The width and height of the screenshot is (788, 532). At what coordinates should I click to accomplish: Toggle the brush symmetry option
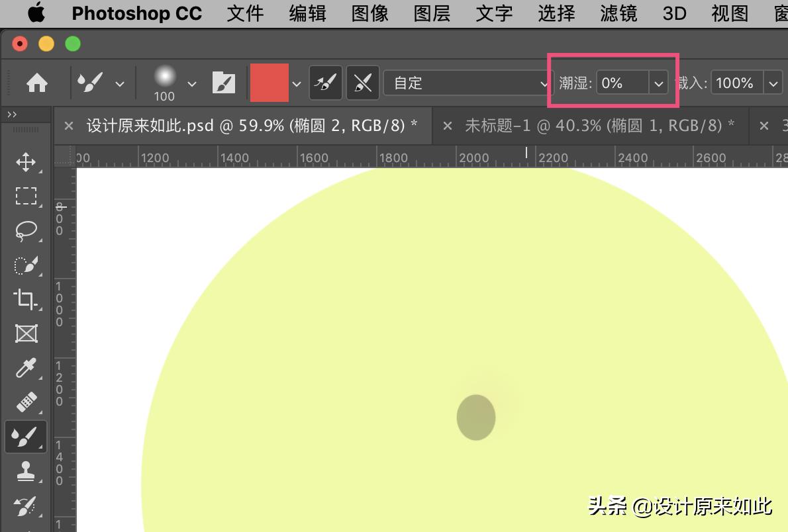point(362,83)
